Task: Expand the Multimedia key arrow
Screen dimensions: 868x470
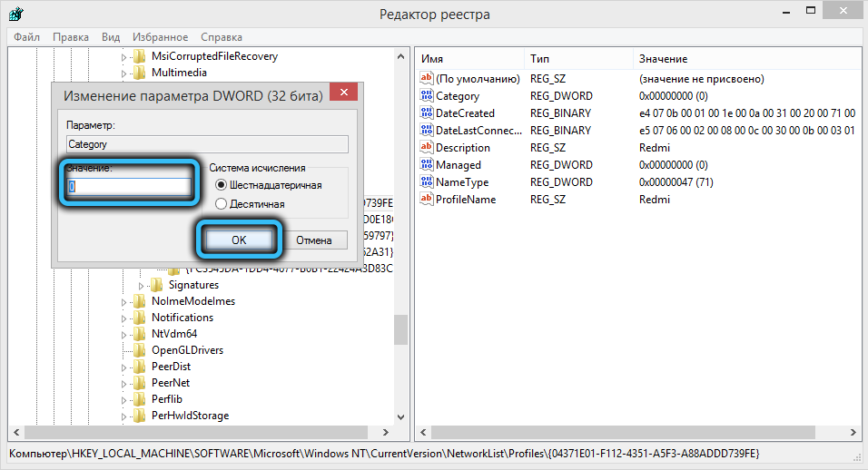Action: 125,73
